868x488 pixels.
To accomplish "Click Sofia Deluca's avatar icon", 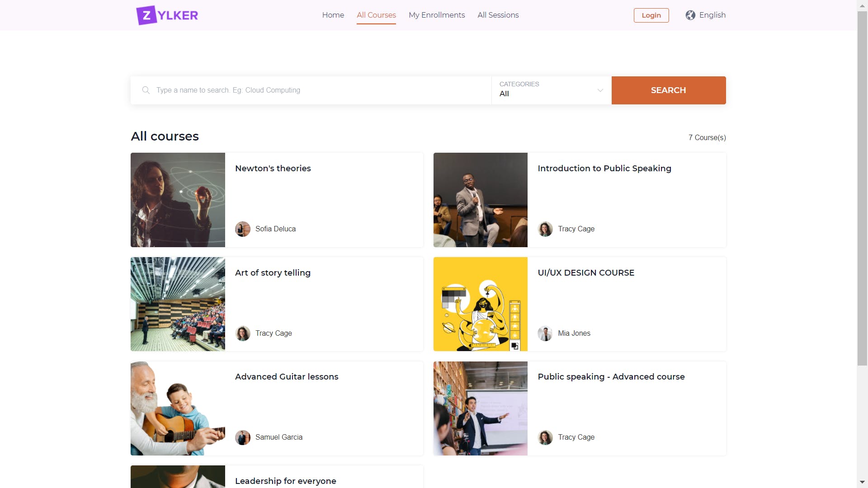I will click(243, 229).
